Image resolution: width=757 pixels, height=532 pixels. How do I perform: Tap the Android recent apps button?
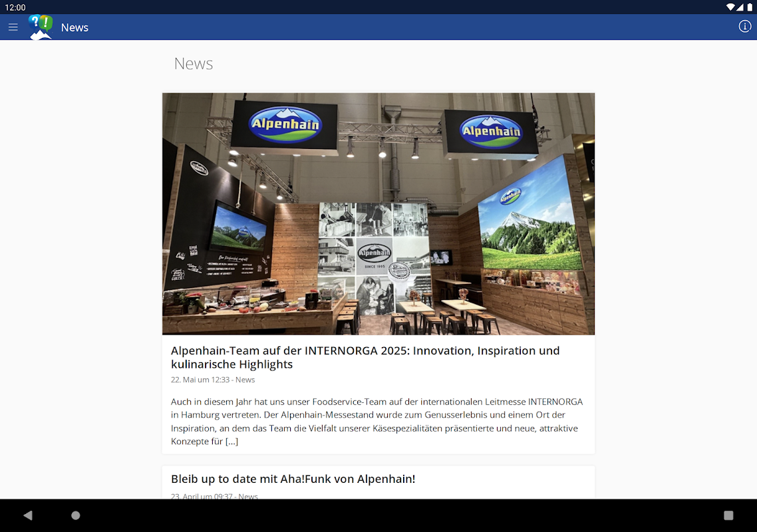[728, 515]
